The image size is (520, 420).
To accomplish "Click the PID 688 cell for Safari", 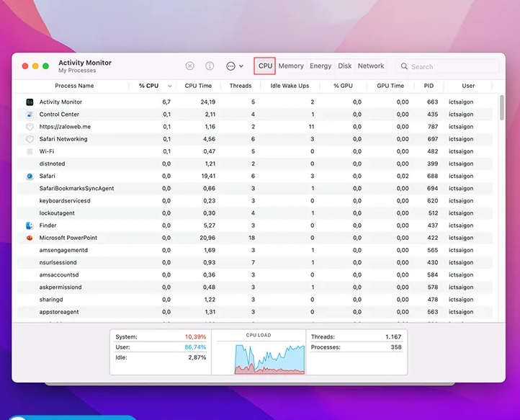I will click(432, 177).
